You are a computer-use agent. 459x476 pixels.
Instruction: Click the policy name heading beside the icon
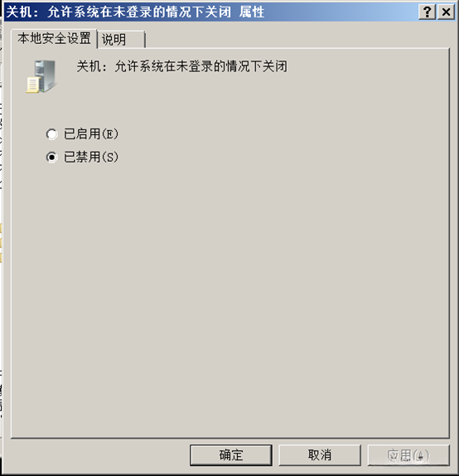click(x=181, y=66)
